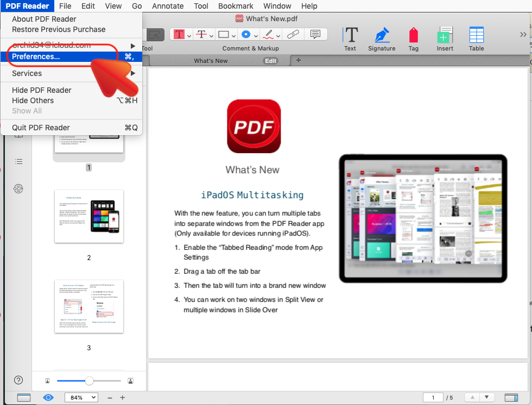The image size is (532, 405).
Task: Click the large thumbnail size icon
Action: tap(130, 381)
